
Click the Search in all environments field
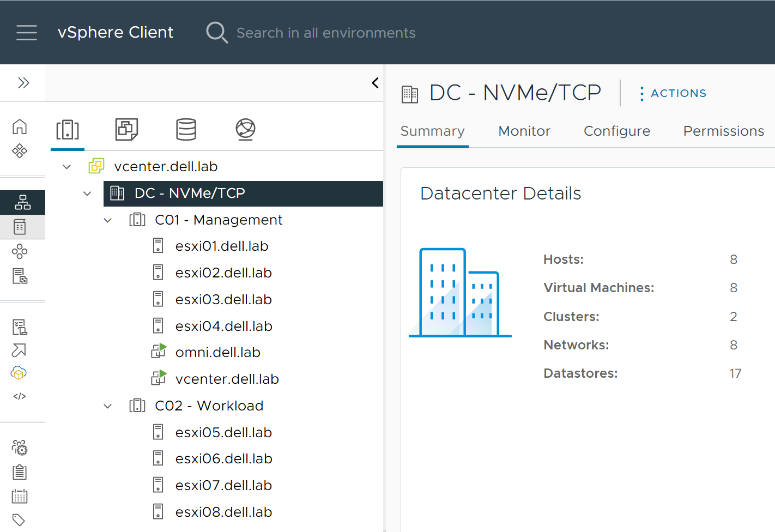coord(326,33)
